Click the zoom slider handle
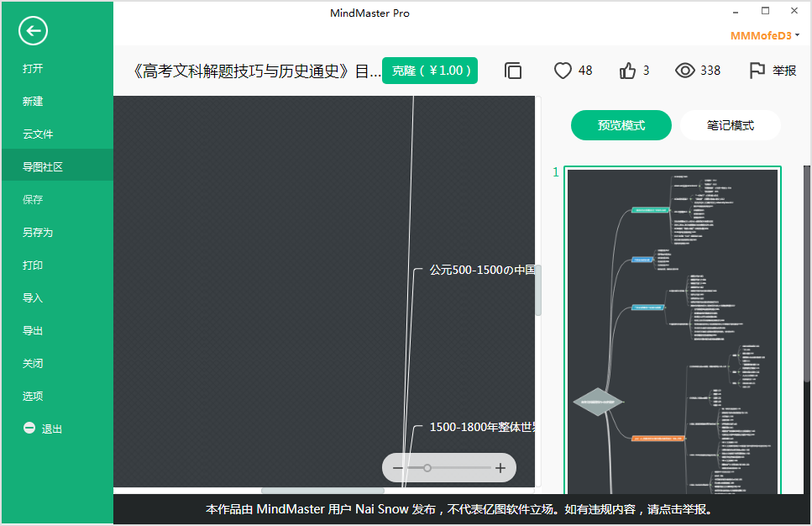This screenshot has width=812, height=526. tap(427, 468)
